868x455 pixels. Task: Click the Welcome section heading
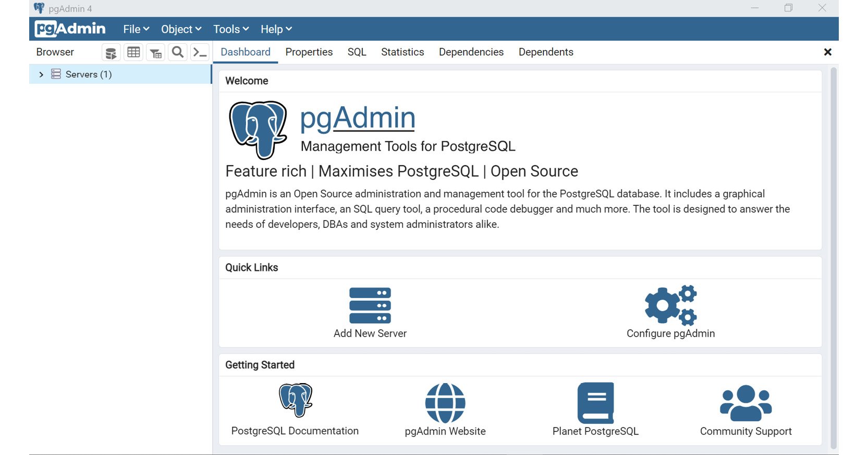247,81
